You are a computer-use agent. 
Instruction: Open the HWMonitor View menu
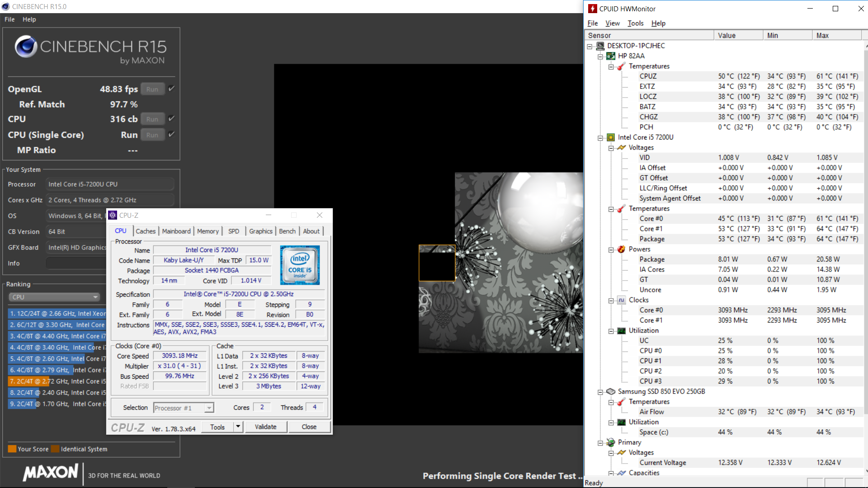coord(613,23)
